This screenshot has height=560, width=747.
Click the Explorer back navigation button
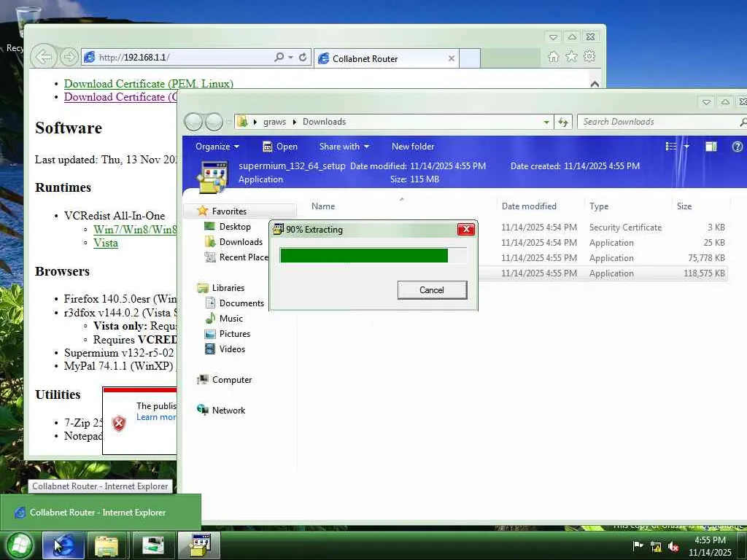click(x=193, y=122)
